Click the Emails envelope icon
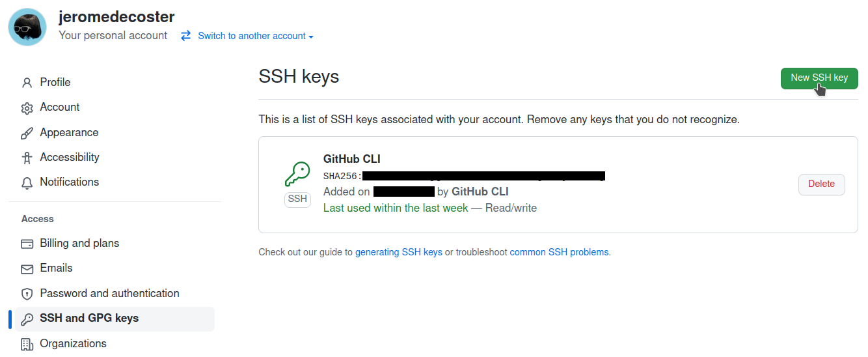The width and height of the screenshot is (868, 357). (27, 268)
